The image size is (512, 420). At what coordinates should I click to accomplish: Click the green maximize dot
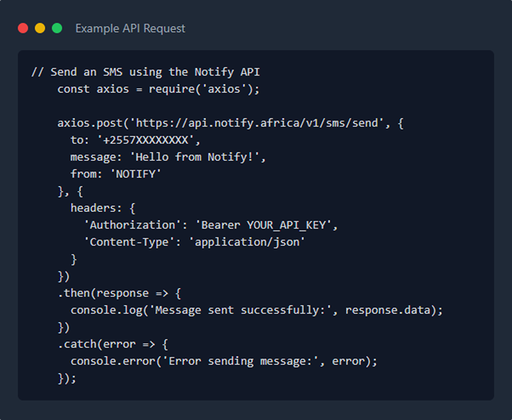click(57, 28)
